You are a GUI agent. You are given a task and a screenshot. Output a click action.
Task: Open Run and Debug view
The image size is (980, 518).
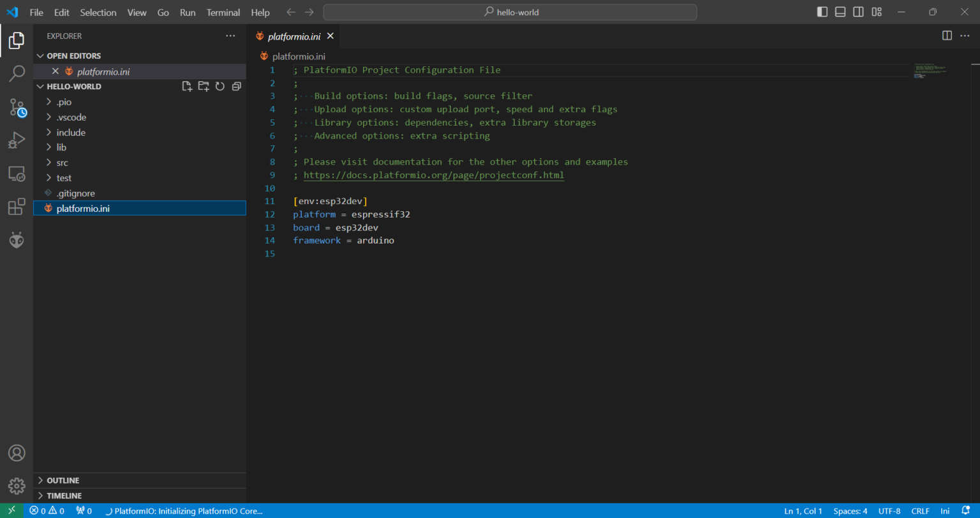click(17, 140)
